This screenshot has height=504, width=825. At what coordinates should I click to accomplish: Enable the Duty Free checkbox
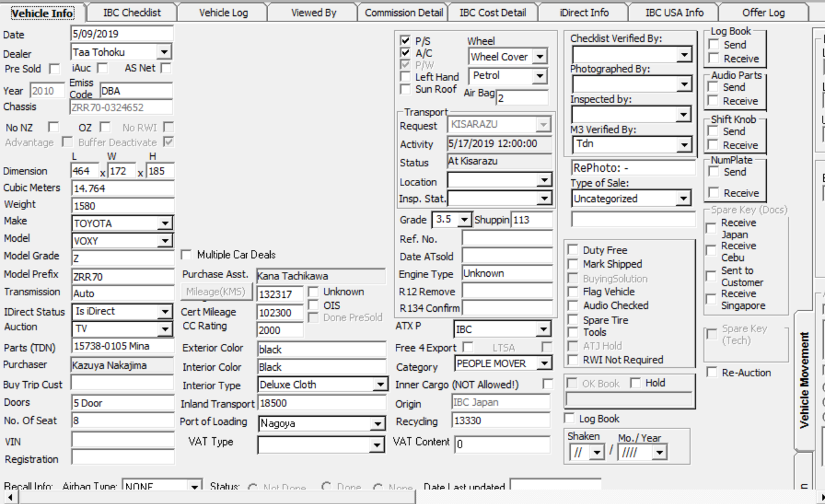(573, 250)
